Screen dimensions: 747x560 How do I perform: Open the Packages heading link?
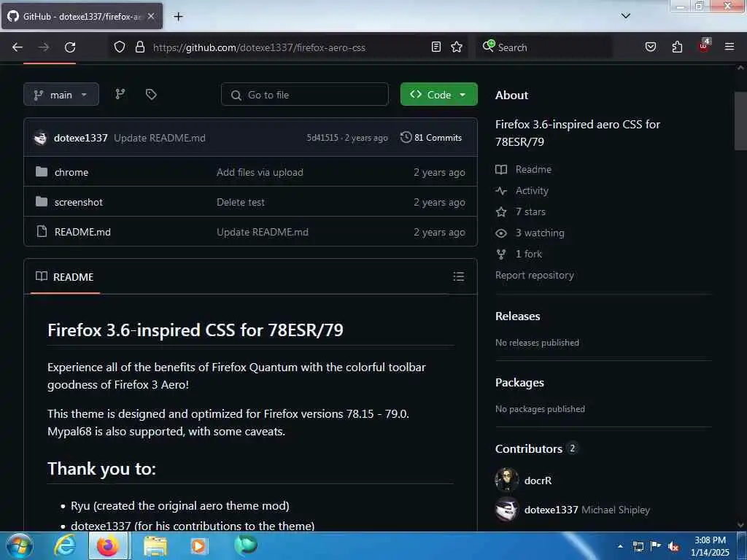pyautogui.click(x=519, y=383)
